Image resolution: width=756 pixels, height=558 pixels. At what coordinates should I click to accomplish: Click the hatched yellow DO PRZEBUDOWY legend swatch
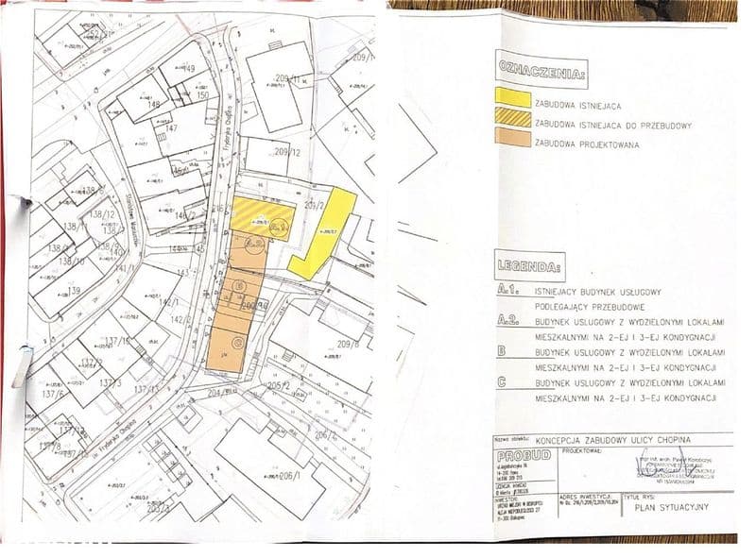(x=513, y=120)
